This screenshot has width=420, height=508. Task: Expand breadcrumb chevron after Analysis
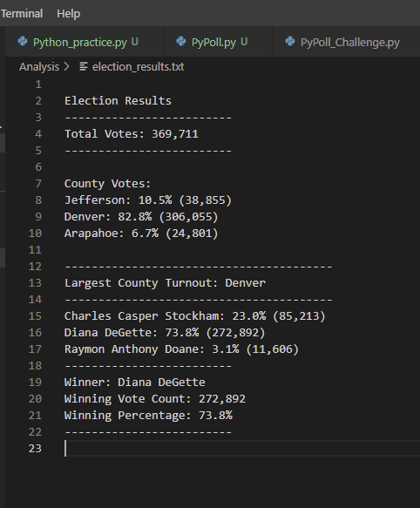click(67, 67)
